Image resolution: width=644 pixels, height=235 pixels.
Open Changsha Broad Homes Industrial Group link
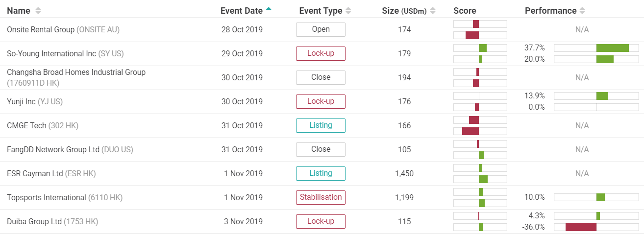76,72
